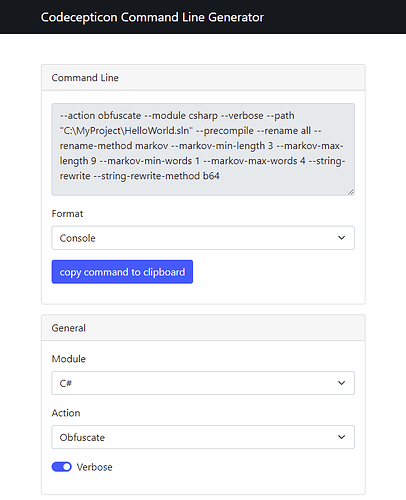Image resolution: width=406 pixels, height=500 pixels.
Task: Click the Codecepticon Command Line Generator title
Action: coord(152,17)
